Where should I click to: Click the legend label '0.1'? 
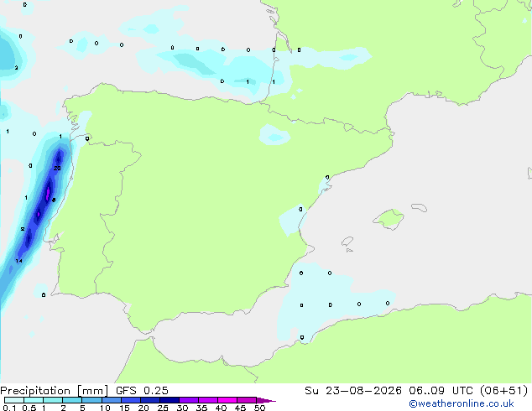(x=9, y=408)
